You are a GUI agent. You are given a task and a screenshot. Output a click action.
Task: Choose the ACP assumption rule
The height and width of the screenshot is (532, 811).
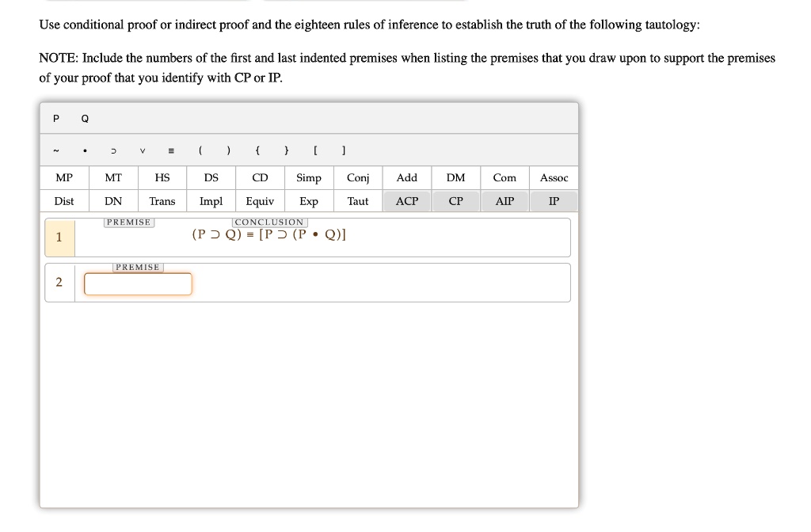(406, 201)
